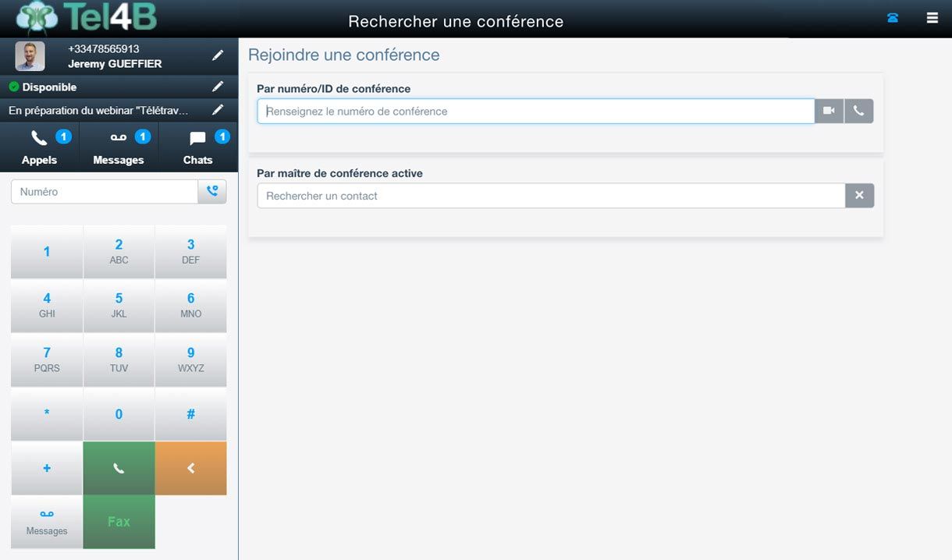Image resolution: width=952 pixels, height=560 pixels.
Task: Edit the webinar status message pencil
Action: (218, 110)
